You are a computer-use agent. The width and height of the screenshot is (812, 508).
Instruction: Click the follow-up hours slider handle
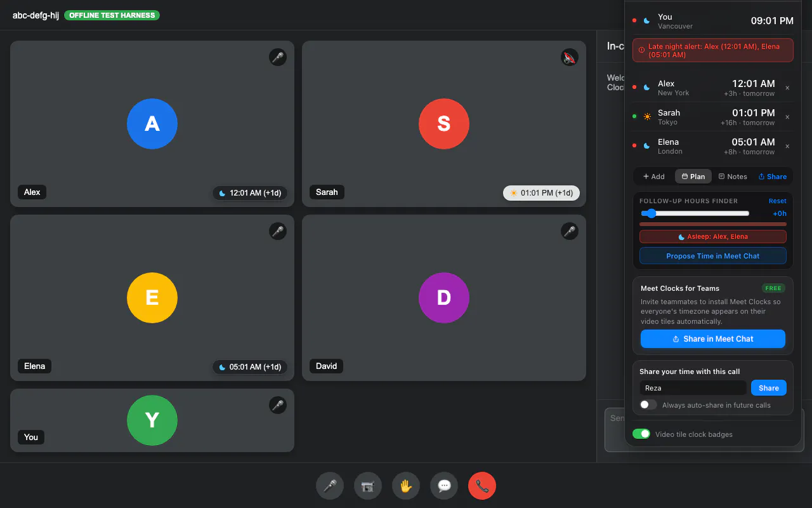(652, 213)
